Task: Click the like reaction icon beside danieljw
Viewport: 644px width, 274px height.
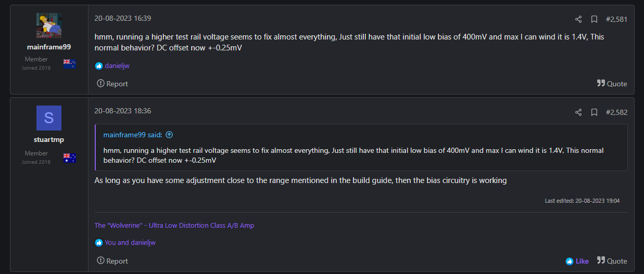Action: pyautogui.click(x=99, y=66)
